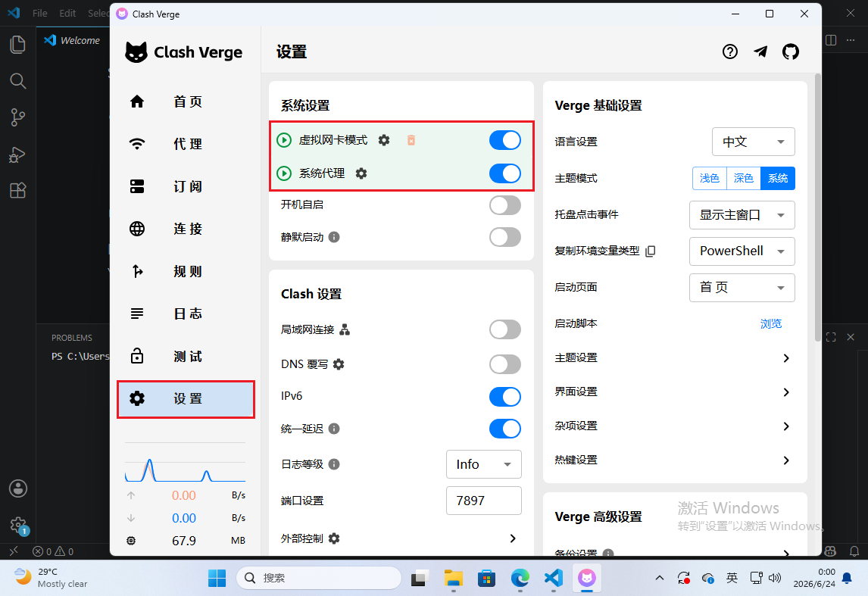Open VS Code Extensions icon
Image resolution: width=868 pixels, height=596 pixels.
pos(17,190)
